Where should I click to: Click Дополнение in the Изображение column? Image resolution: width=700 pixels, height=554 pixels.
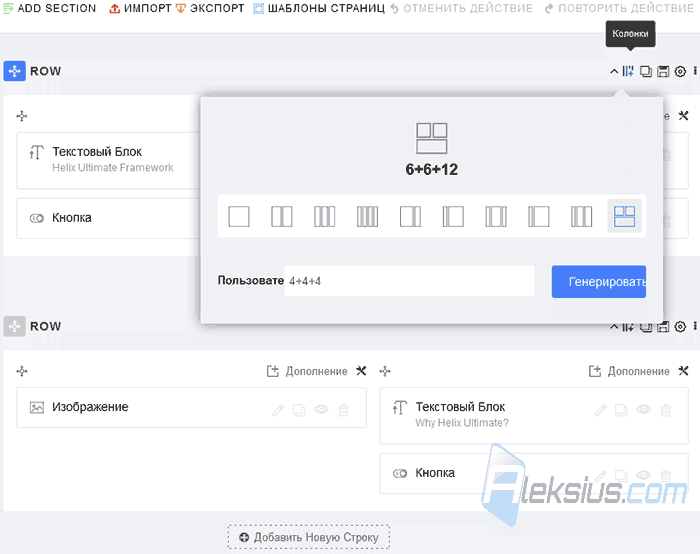pos(307,371)
